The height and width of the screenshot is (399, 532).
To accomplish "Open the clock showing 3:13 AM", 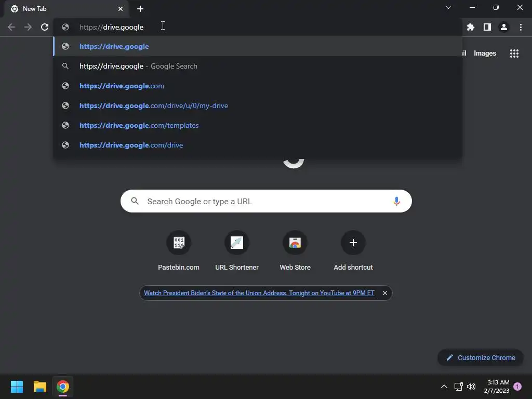I will tap(496, 387).
